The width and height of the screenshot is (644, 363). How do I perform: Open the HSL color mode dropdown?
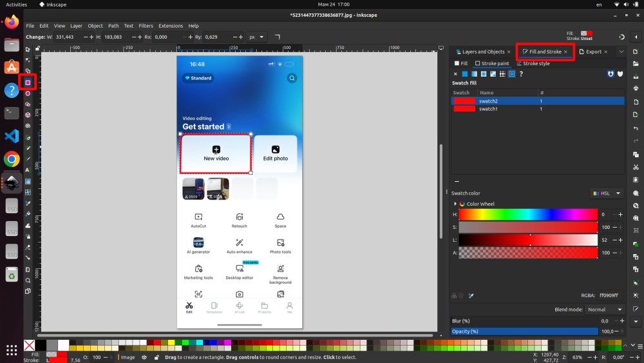click(607, 193)
